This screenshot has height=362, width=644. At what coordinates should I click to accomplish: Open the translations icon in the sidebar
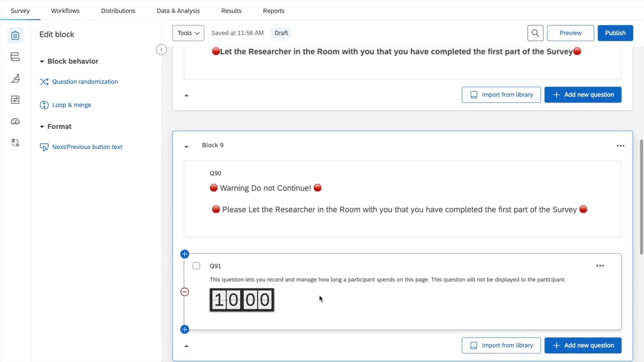pos(15,143)
